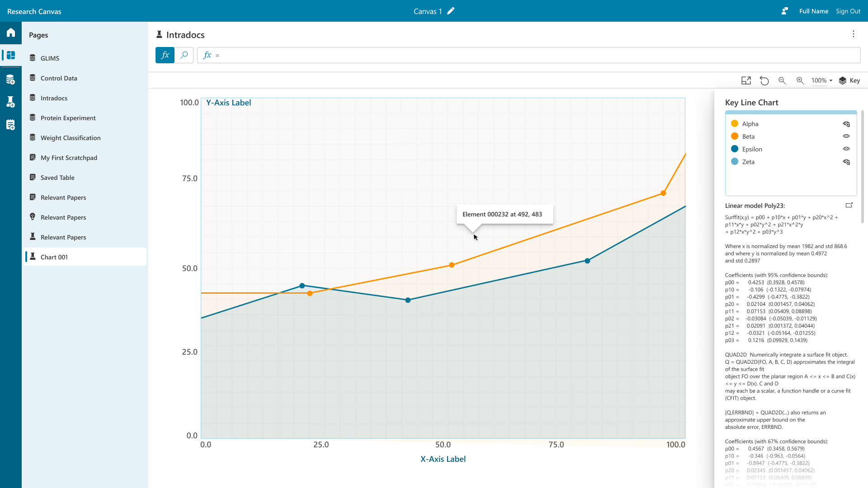Viewport: 868px width, 488px height.
Task: Pop out the Linear model Poly23 section
Action: [x=849, y=205]
